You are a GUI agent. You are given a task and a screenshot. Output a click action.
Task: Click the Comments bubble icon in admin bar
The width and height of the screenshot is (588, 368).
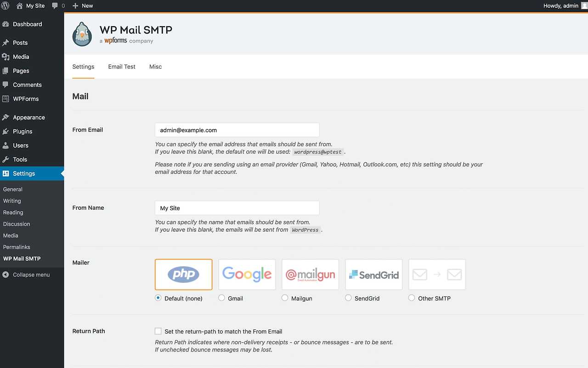click(x=55, y=6)
